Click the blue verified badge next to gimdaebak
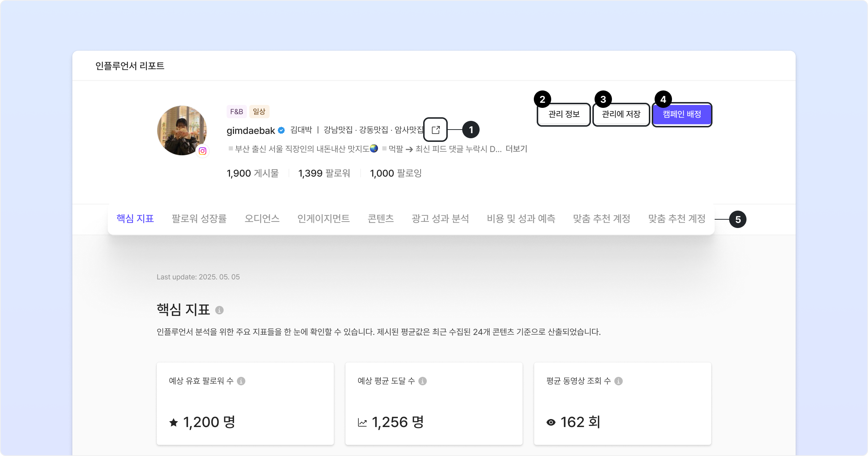 click(281, 130)
